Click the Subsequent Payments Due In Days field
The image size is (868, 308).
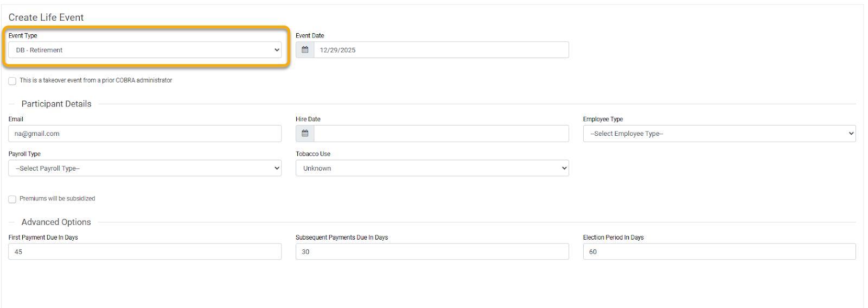432,252
